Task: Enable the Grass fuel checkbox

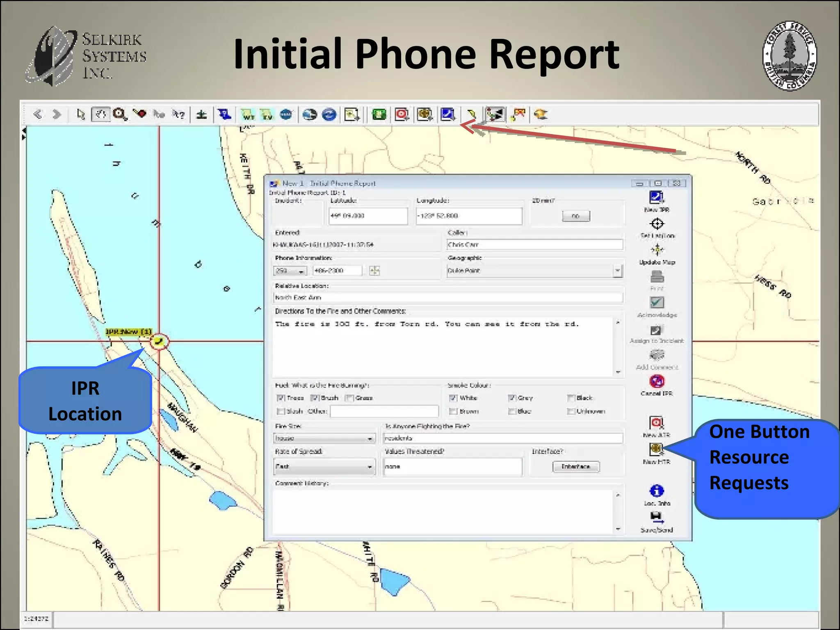Action: point(349,398)
